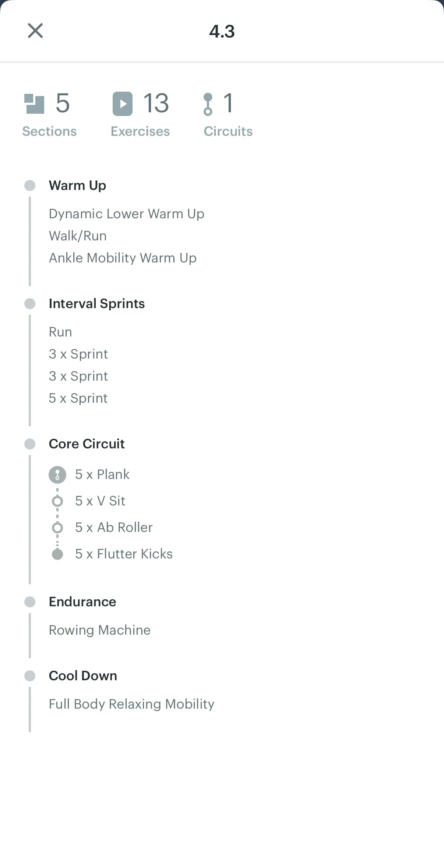Close the 4.3 workout overview
444x868 pixels.
coord(35,31)
